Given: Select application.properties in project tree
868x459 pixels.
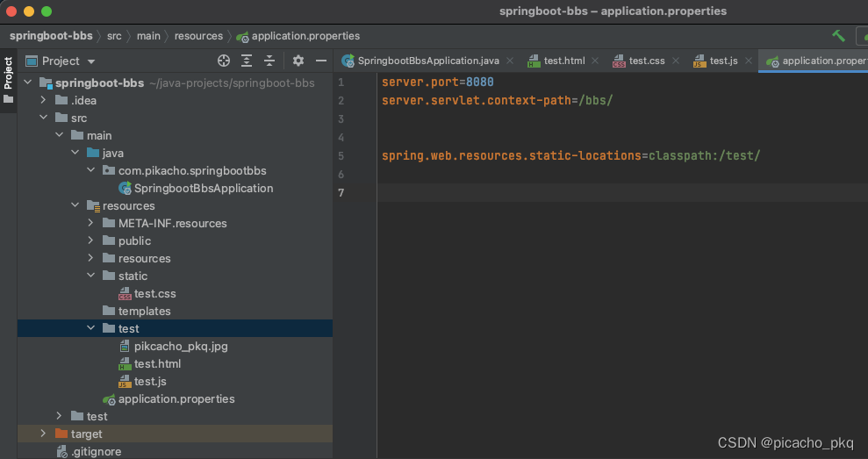Looking at the screenshot, I should tap(176, 398).
